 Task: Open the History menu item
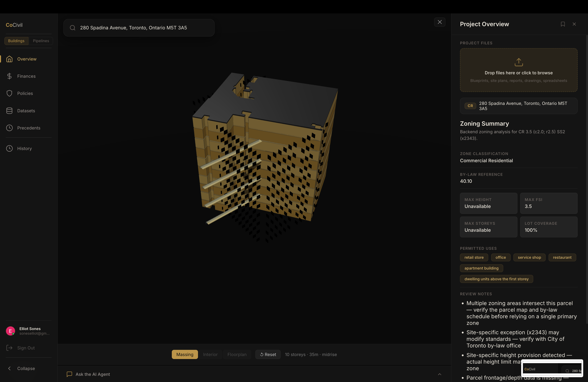24,149
